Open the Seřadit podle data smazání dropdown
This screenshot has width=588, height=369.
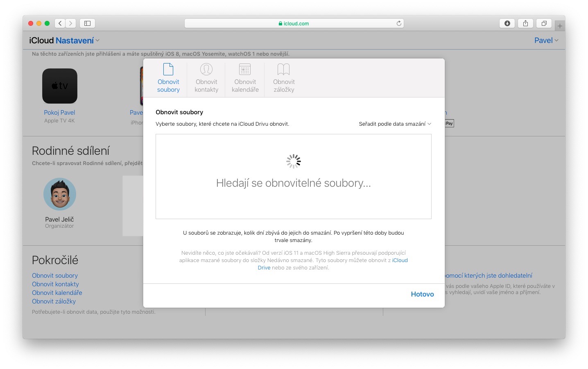pos(395,124)
